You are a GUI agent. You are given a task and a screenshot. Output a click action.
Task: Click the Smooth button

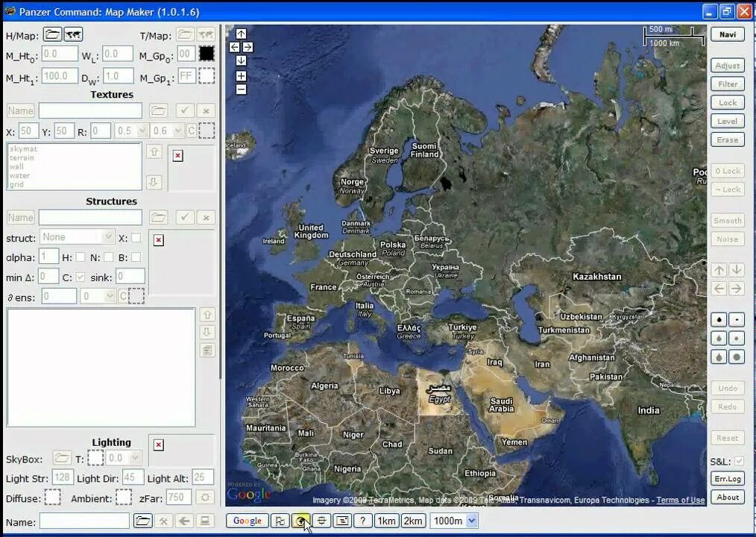tap(728, 221)
